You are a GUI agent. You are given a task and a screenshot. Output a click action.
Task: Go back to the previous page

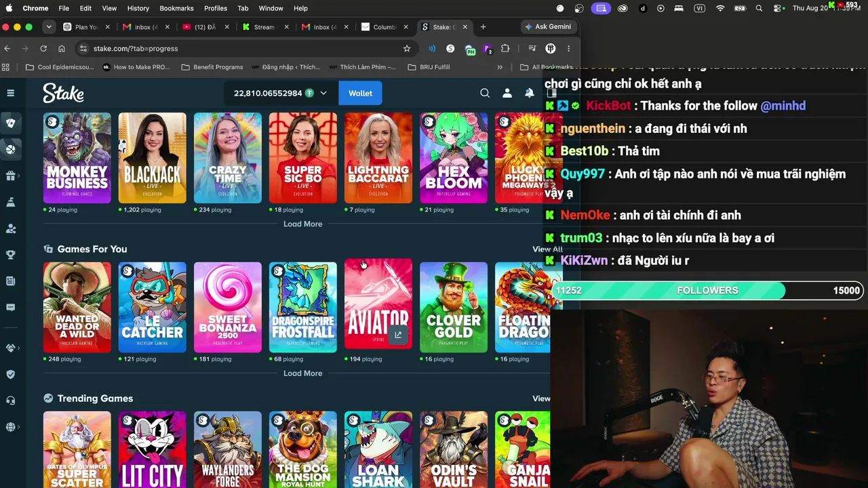pos(7,49)
